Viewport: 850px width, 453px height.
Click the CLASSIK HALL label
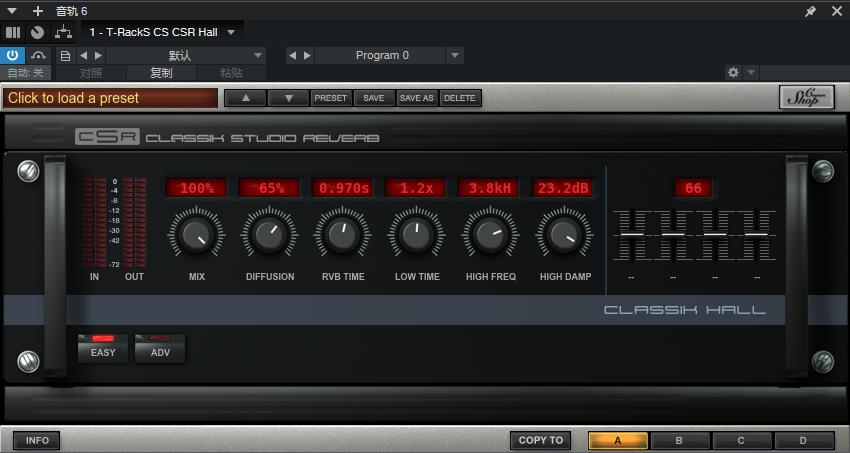685,310
